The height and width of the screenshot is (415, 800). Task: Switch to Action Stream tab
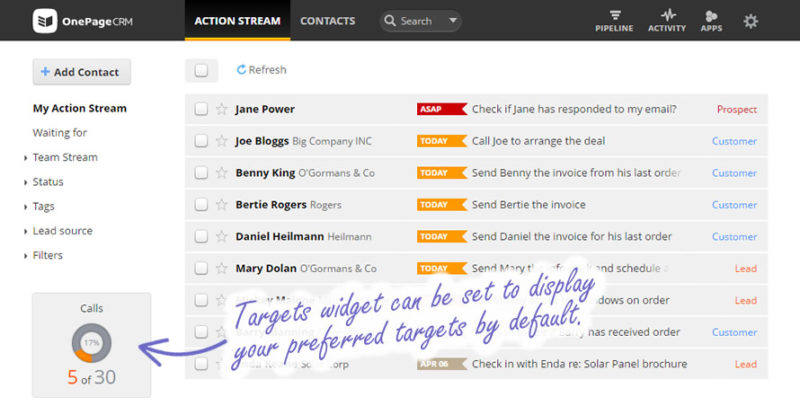[237, 21]
